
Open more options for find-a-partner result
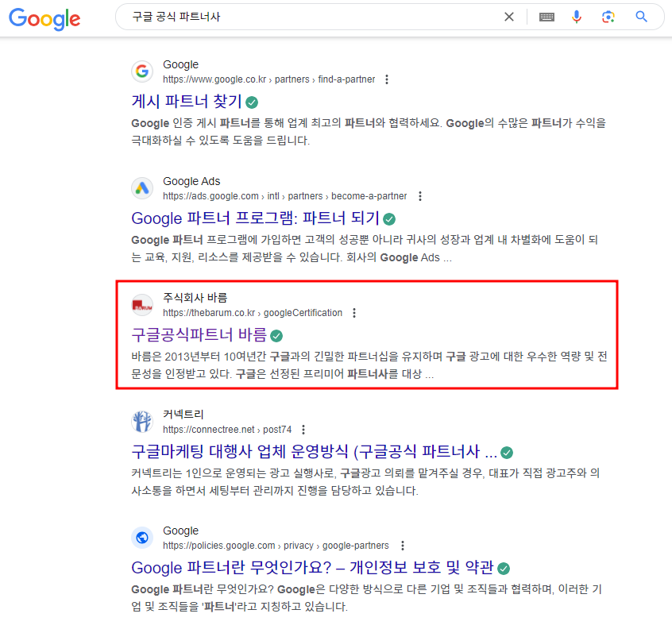387,79
